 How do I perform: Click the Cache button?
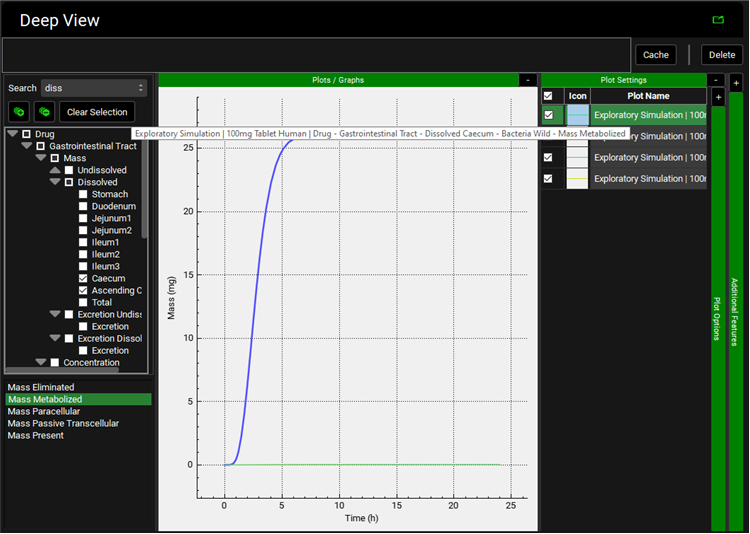[x=656, y=55]
